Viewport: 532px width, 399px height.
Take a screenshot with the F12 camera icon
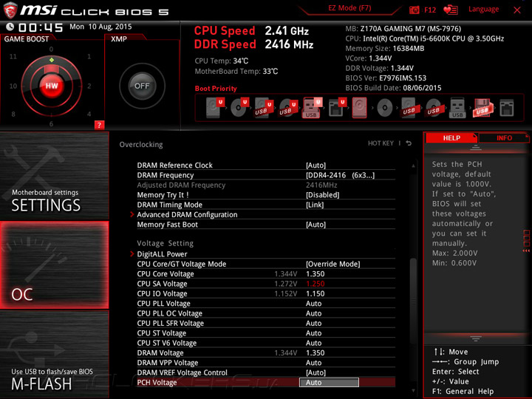click(x=414, y=10)
